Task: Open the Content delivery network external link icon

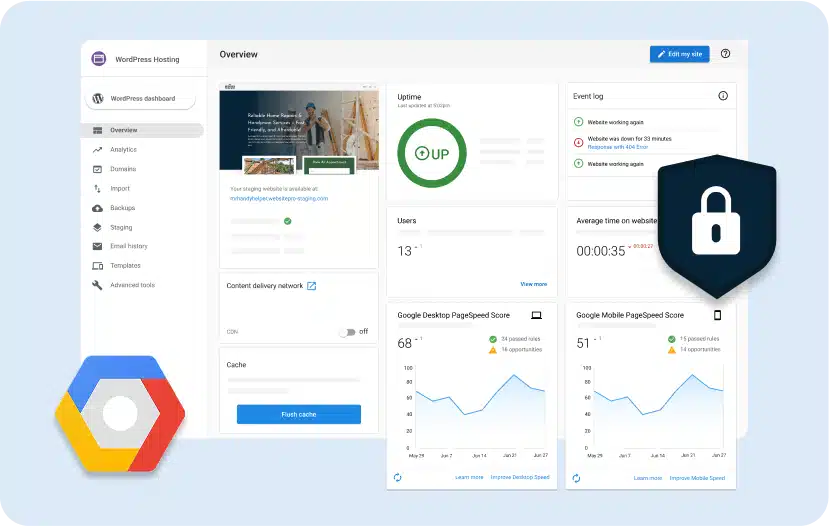Action: click(312, 286)
